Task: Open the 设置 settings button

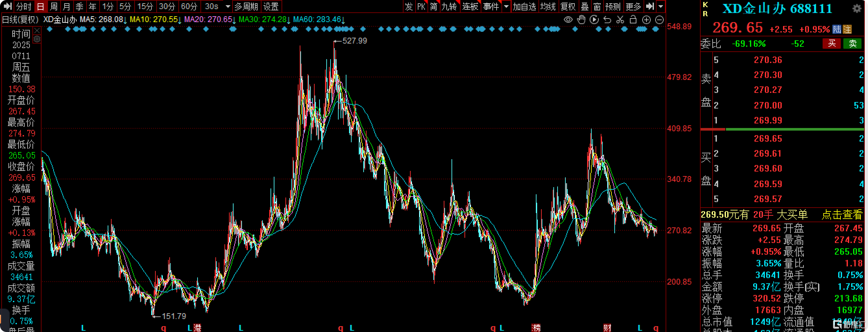Action: [x=271, y=6]
